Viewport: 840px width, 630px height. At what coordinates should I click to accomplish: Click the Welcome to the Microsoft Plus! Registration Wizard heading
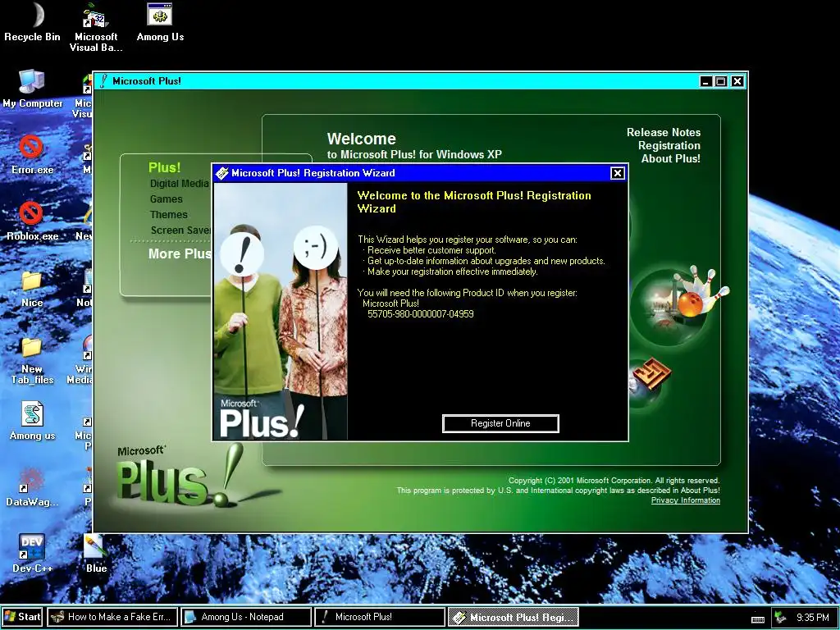(474, 202)
